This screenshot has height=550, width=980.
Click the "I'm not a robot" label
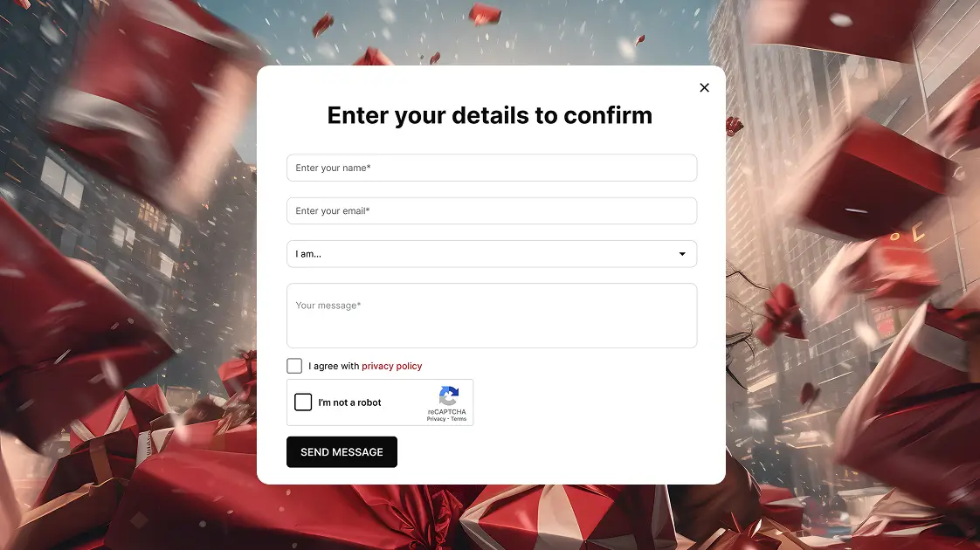tap(349, 402)
